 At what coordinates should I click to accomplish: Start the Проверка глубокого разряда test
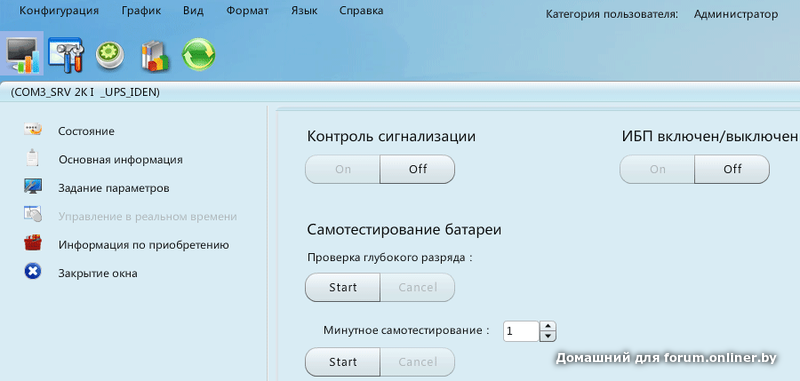(342, 288)
